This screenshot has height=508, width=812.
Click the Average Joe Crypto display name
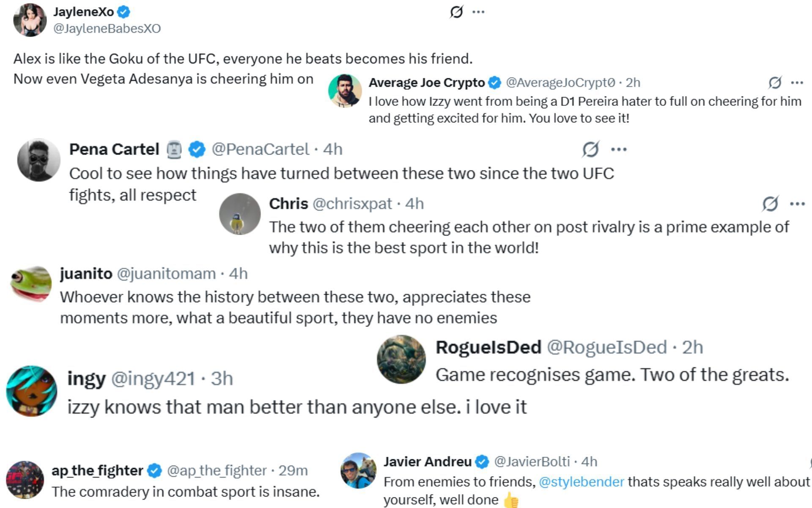426,83
